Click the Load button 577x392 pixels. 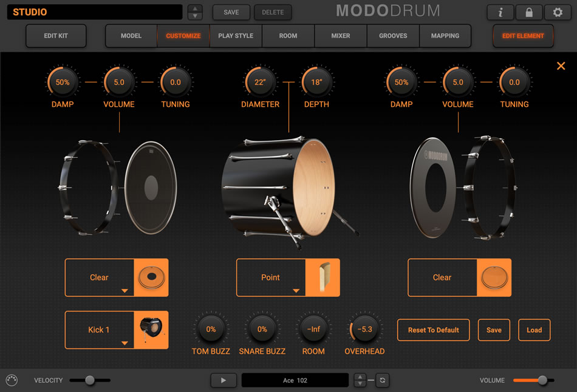tap(534, 330)
